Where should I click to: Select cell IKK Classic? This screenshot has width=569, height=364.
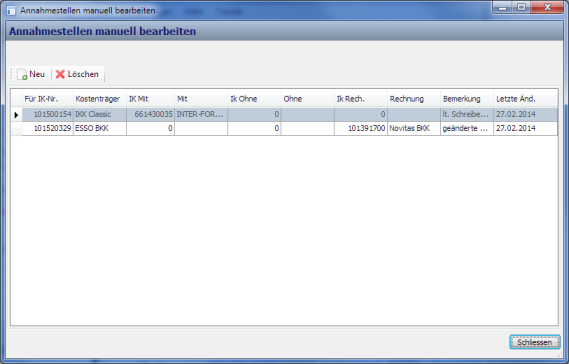point(100,114)
